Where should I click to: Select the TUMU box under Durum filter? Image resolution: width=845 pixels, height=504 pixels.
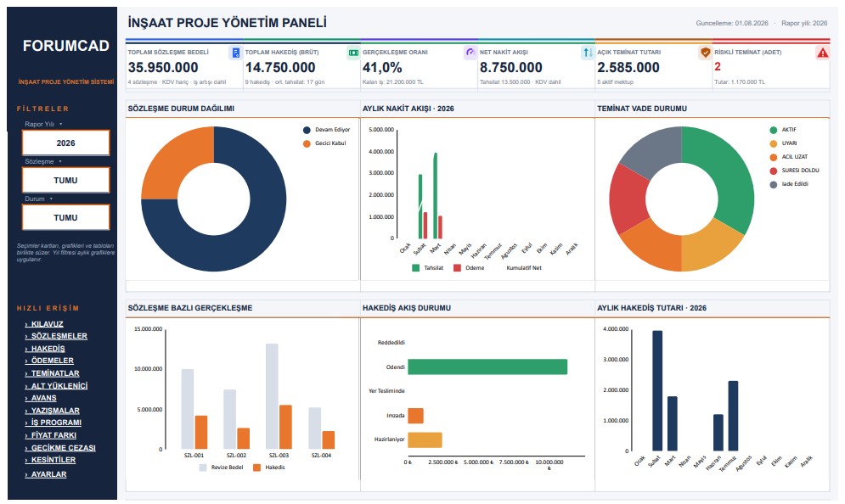tap(65, 217)
